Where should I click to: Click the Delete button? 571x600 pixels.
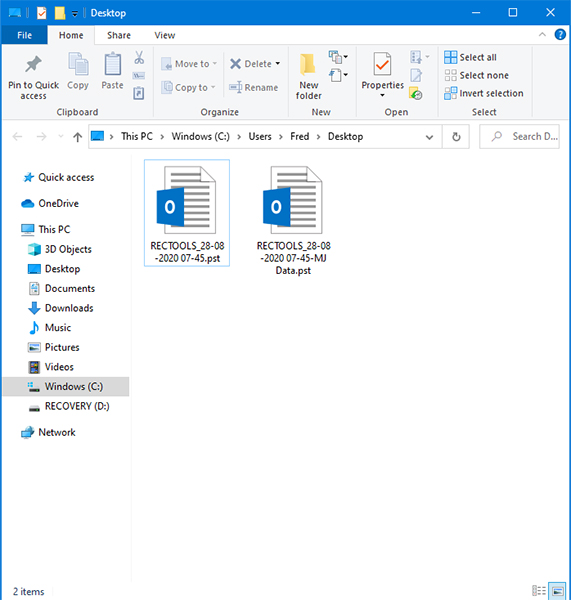[251, 64]
